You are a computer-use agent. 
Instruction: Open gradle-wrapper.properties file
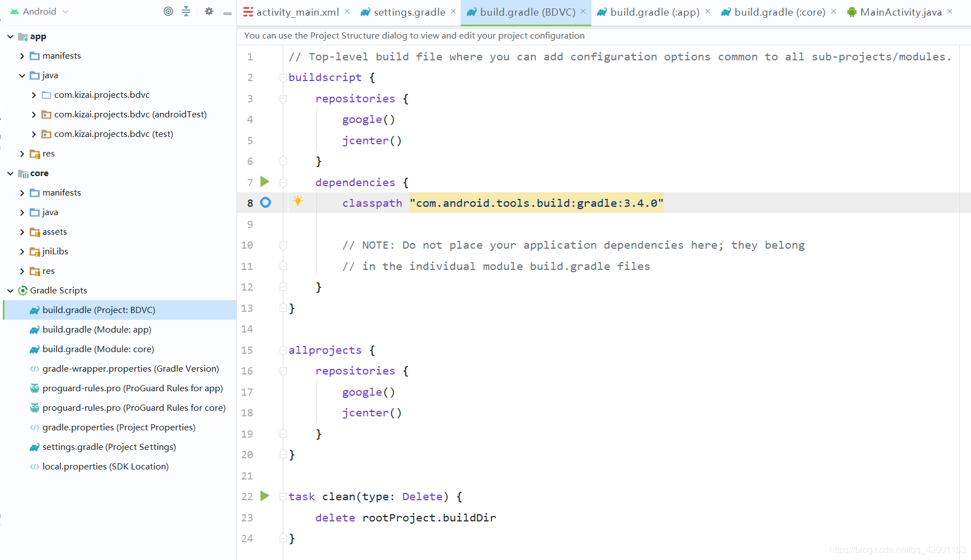pos(130,369)
